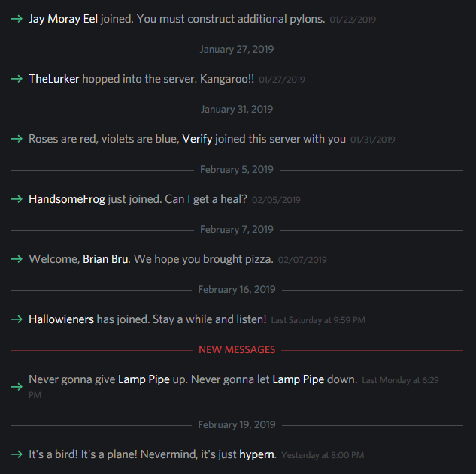
Task: Click the green arrow beside the hypern message
Action: pyautogui.click(x=17, y=454)
